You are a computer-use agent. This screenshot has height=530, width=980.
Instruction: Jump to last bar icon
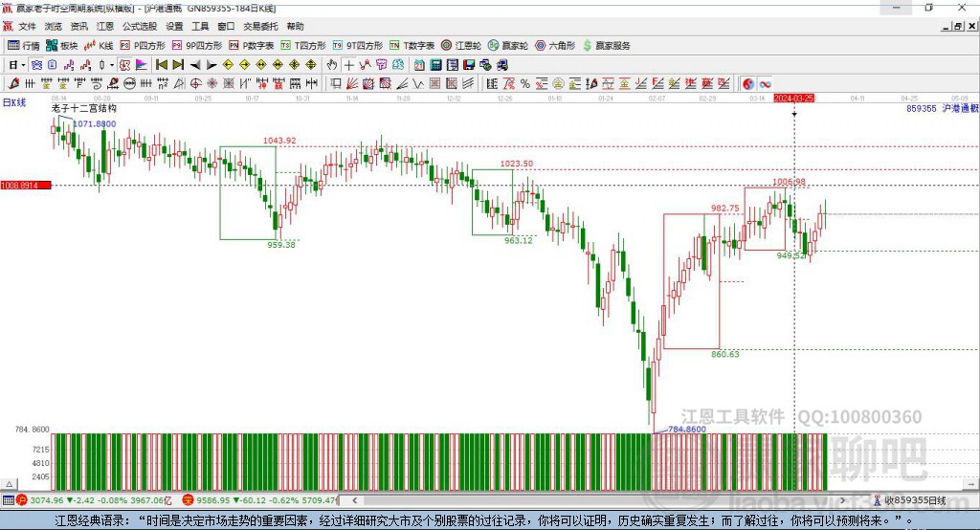coord(178,65)
